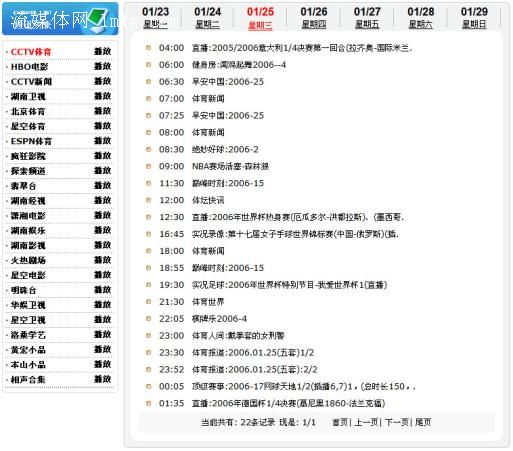
Task: Select the 星空卫视 channel
Action: pyautogui.click(x=28, y=320)
